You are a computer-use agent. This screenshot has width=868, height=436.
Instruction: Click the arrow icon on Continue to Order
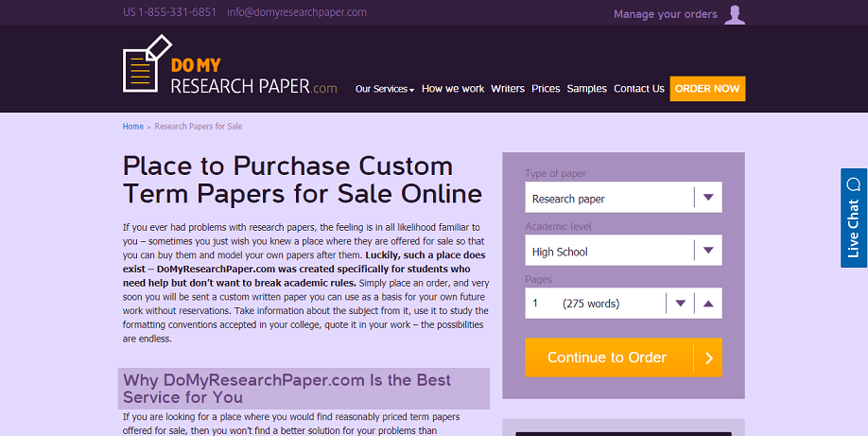tap(708, 358)
